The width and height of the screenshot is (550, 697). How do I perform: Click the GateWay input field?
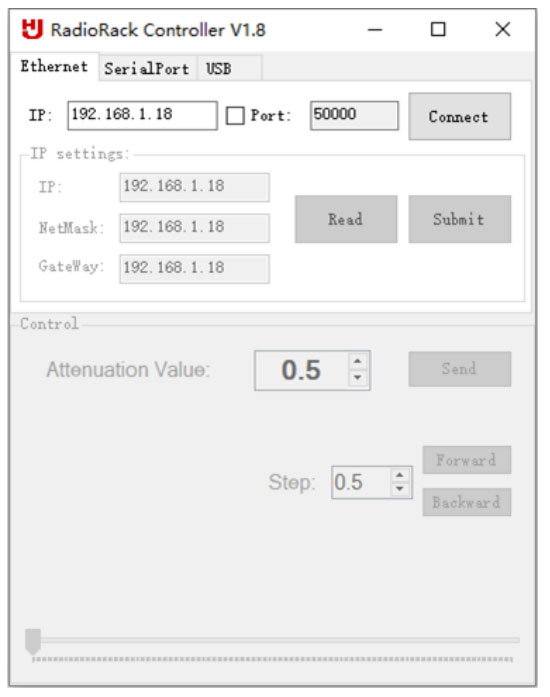194,269
